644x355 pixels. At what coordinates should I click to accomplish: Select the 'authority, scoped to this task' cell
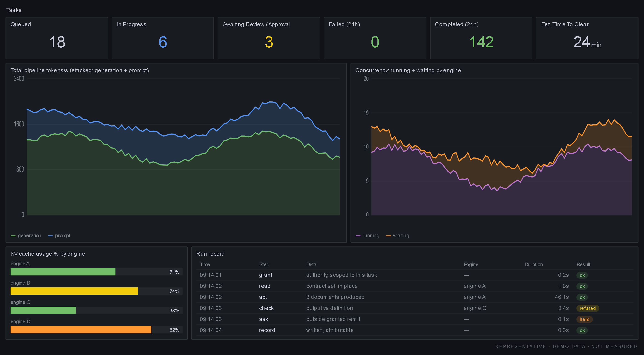click(x=342, y=275)
